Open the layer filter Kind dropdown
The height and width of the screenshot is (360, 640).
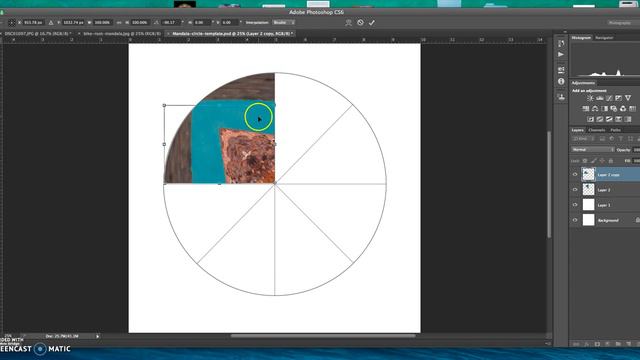[x=583, y=139]
